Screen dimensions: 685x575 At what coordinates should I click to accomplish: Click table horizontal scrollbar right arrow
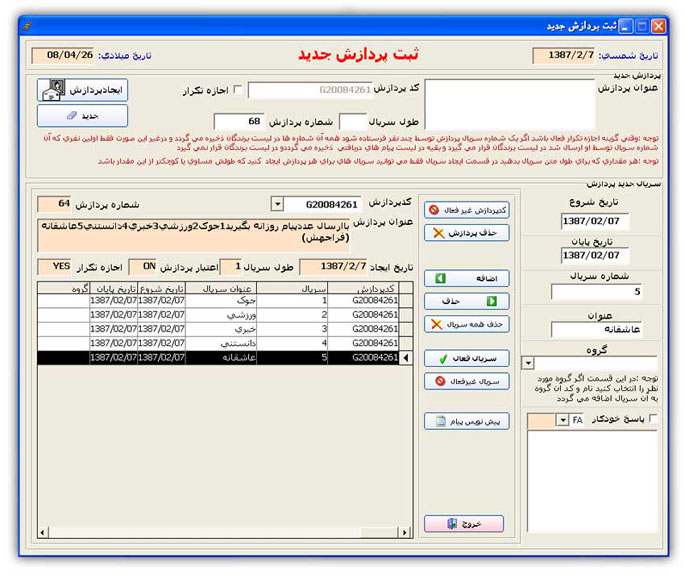[405, 532]
